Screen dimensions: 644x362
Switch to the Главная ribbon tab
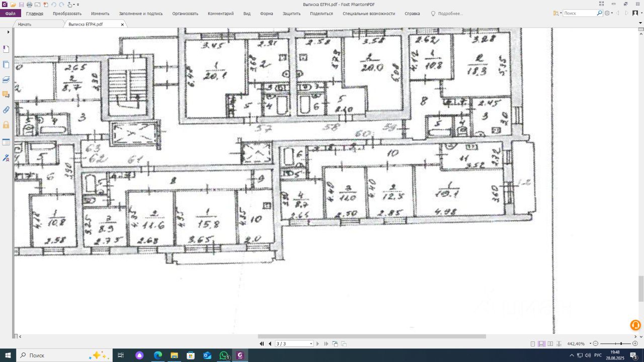(x=35, y=14)
